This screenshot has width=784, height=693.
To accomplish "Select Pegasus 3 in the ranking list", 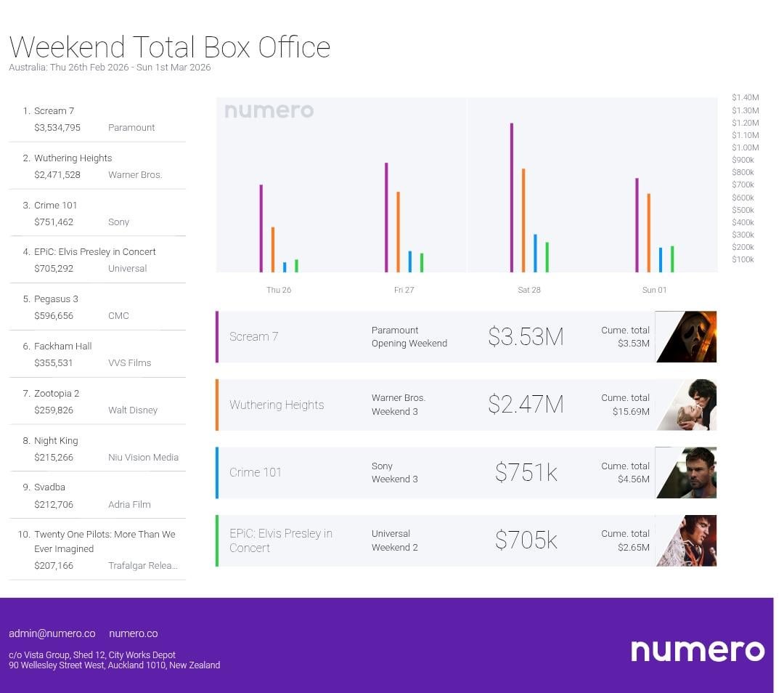I will 56,299.
